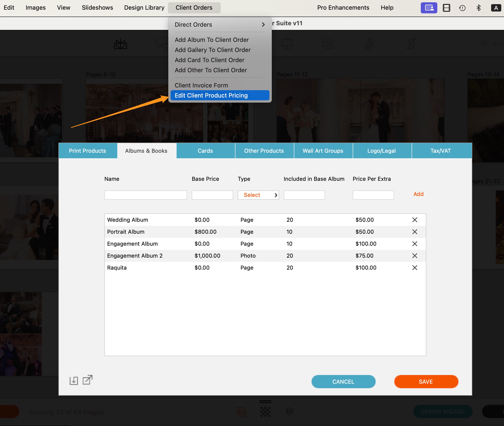The image size is (504, 426).
Task: Switch to the Print Products tab
Action: pyautogui.click(x=87, y=151)
